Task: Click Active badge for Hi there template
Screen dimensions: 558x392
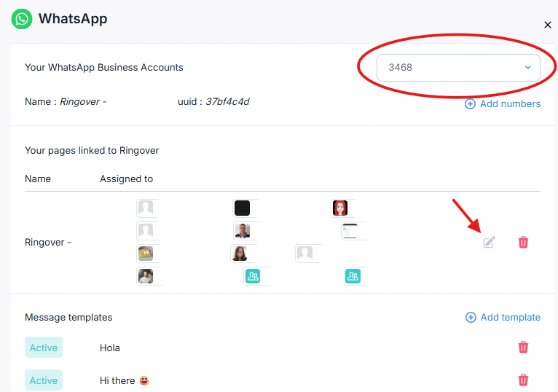Action: 44,380
